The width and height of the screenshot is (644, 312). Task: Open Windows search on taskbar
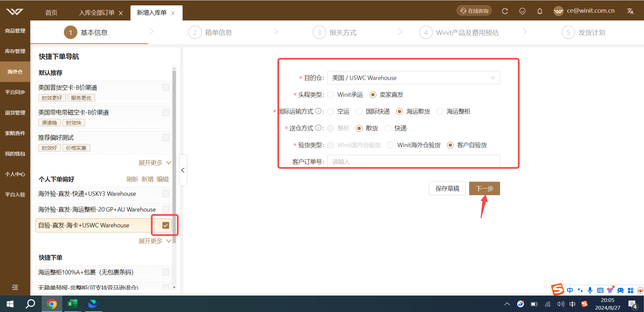point(30,304)
